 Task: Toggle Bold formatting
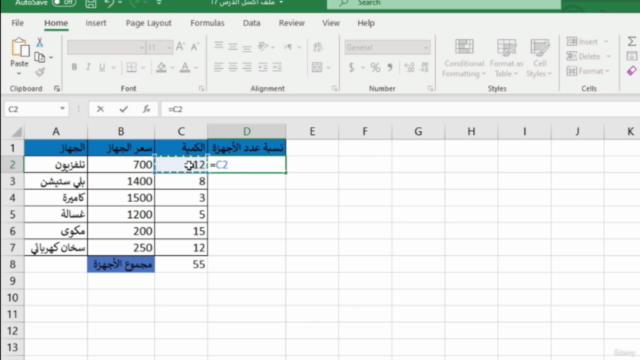tap(74, 67)
